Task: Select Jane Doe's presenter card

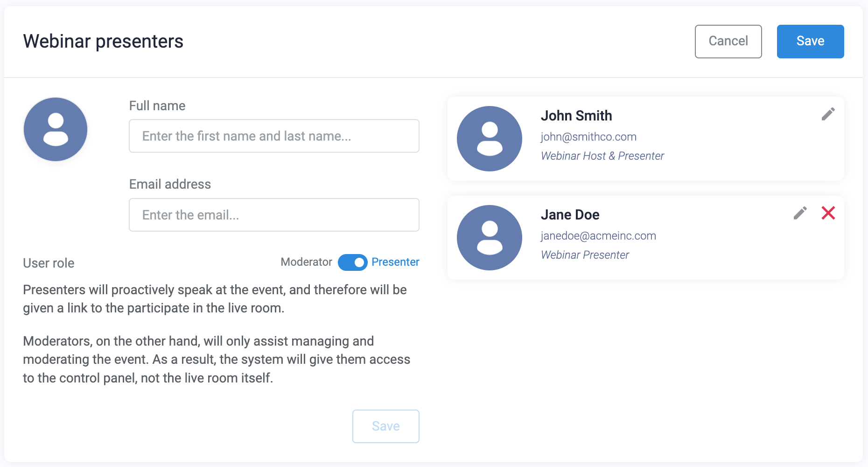Action: coord(646,238)
